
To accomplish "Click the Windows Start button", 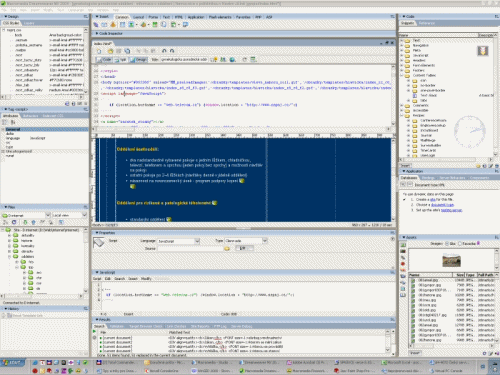I will click(13, 362).
